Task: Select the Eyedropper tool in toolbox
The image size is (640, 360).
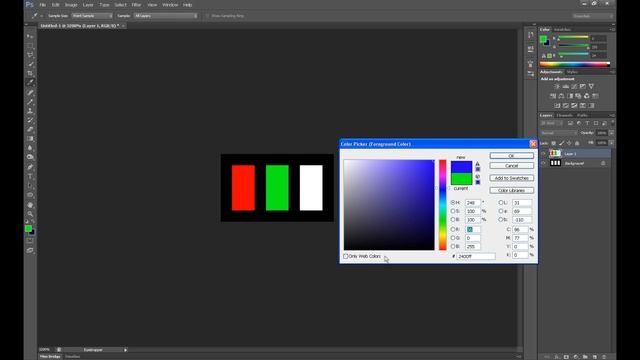Action: coord(30,83)
